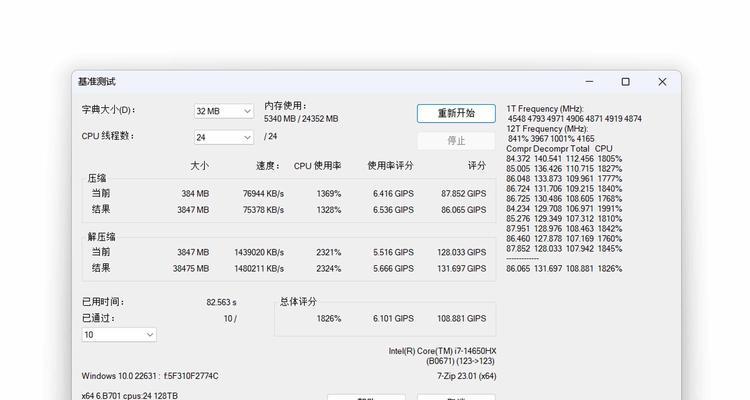Click the rating value 5.516 GIPS
The width and height of the screenshot is (750, 400).
[393, 253]
